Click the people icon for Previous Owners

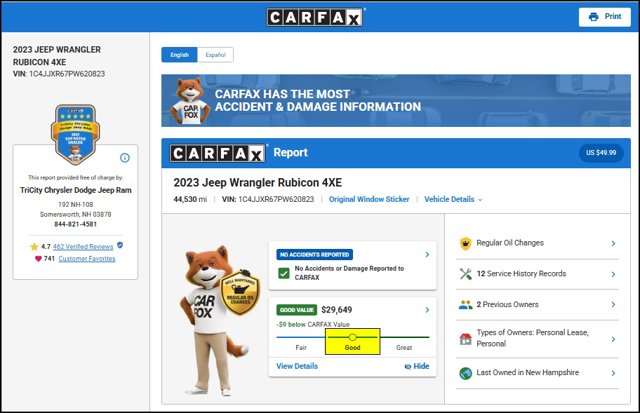(x=466, y=304)
